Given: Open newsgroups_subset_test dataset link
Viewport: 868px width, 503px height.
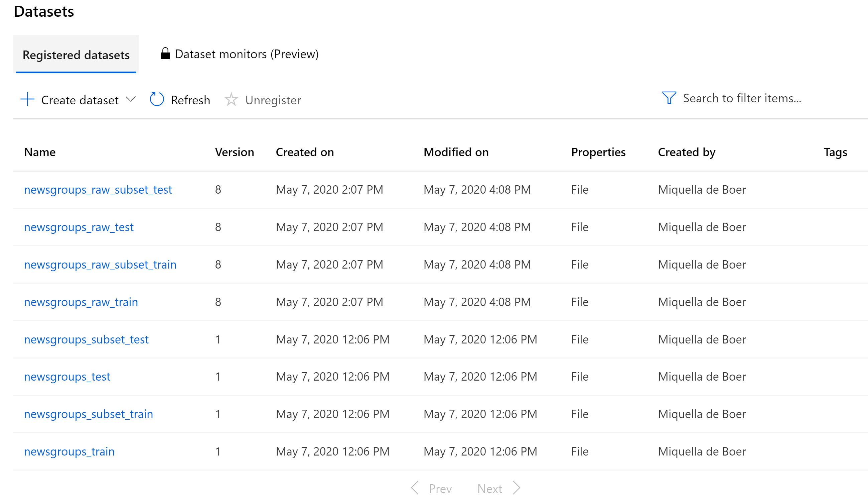Looking at the screenshot, I should tap(86, 339).
